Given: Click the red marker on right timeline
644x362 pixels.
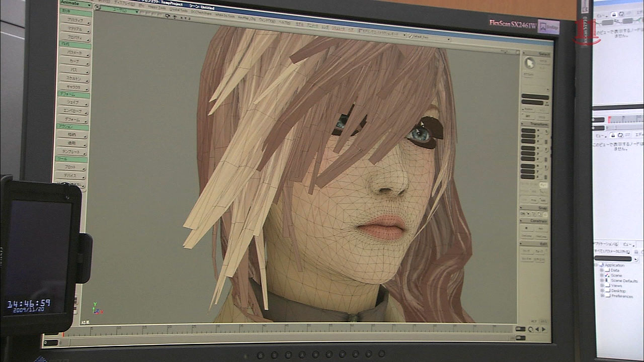Looking at the screenshot, I should pyautogui.click(x=610, y=120).
